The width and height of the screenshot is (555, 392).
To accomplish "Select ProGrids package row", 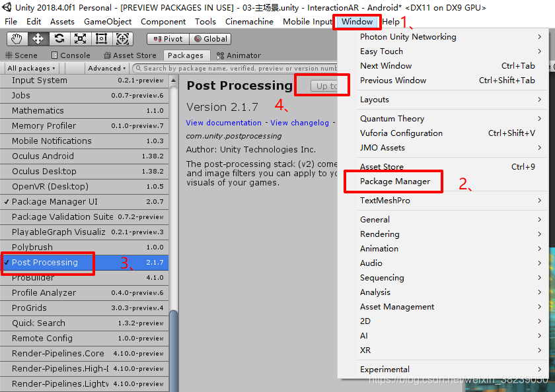I will pyautogui.click(x=85, y=308).
